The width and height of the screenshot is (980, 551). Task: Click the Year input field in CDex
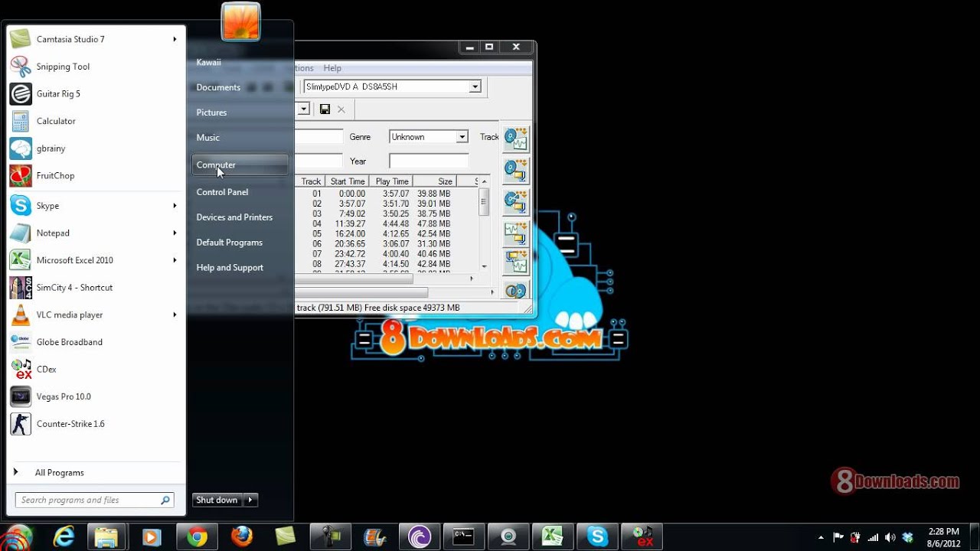tap(429, 161)
